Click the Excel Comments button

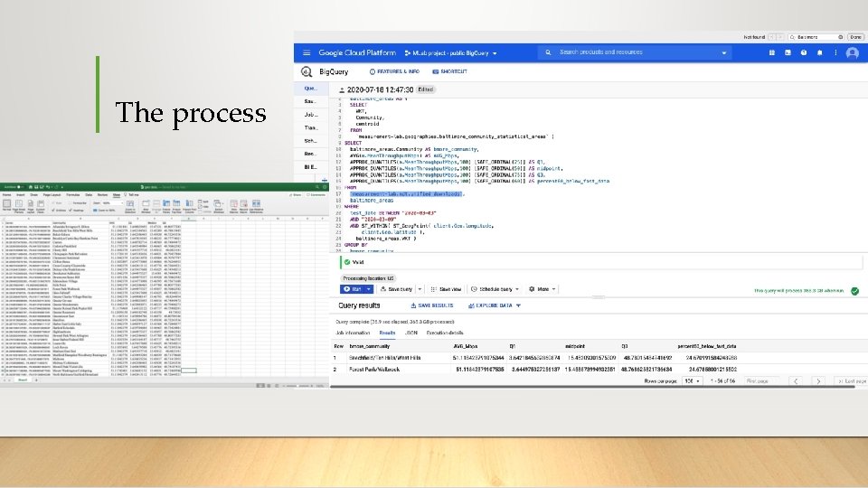pyautogui.click(x=316, y=195)
